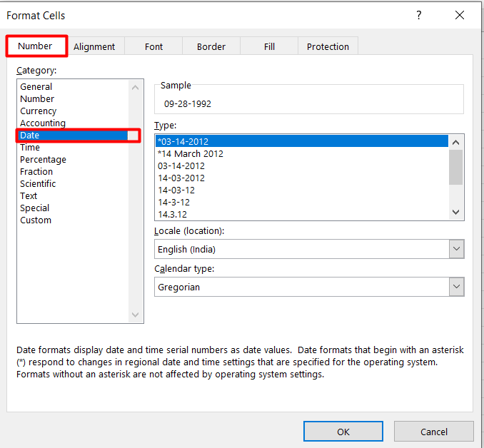Screen dimensions: 484x448
Task: Open the Border tab
Action: (x=211, y=46)
